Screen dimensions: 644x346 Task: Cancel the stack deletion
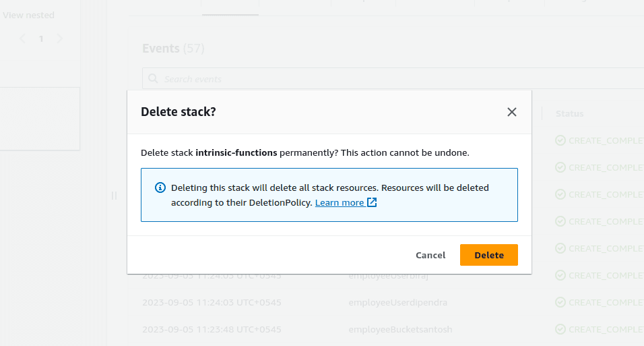[430, 255]
